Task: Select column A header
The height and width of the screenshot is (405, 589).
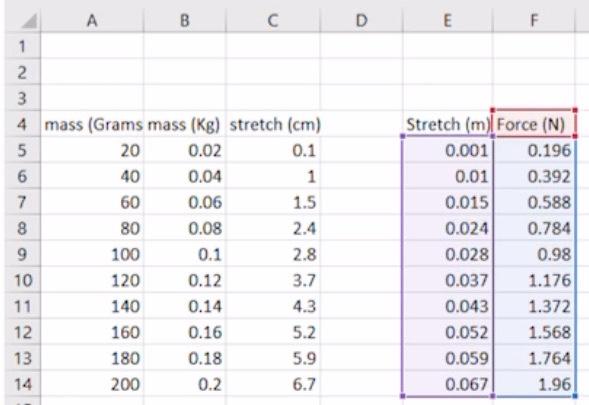Action: (92, 21)
